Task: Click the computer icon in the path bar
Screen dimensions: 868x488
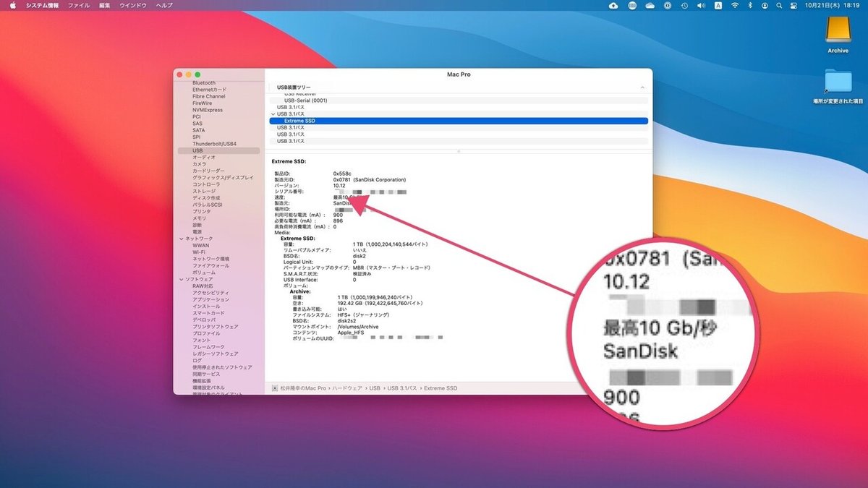Action: [x=274, y=388]
